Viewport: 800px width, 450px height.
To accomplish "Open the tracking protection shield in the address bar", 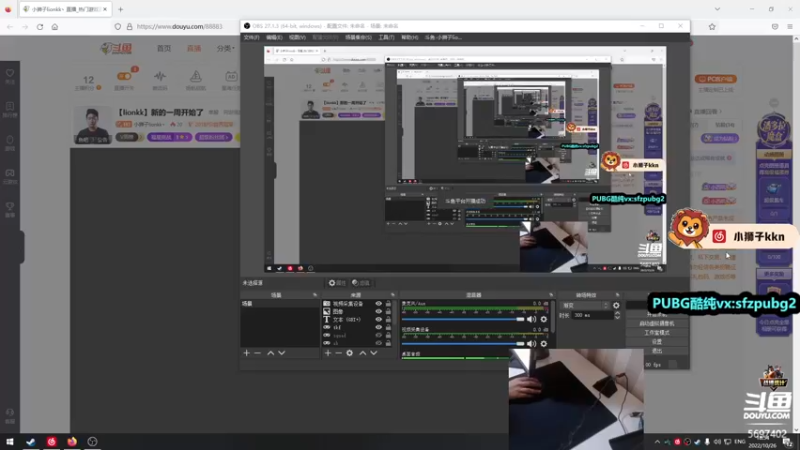I will (118, 27).
